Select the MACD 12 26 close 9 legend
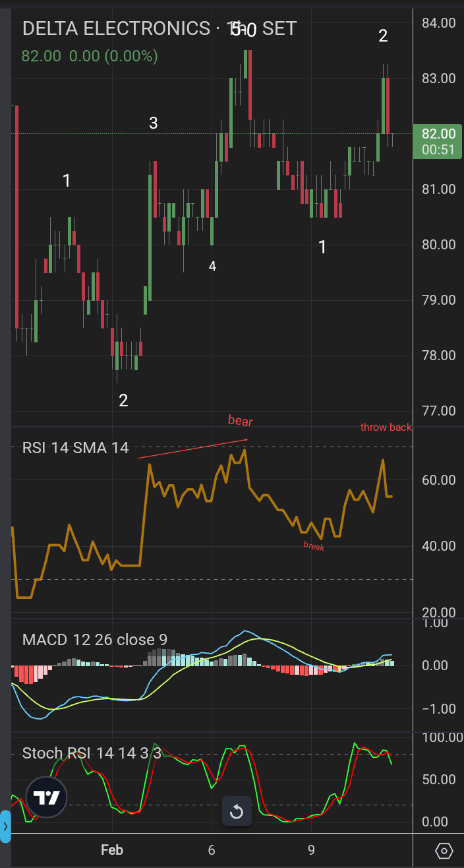464x868 pixels. coord(95,639)
